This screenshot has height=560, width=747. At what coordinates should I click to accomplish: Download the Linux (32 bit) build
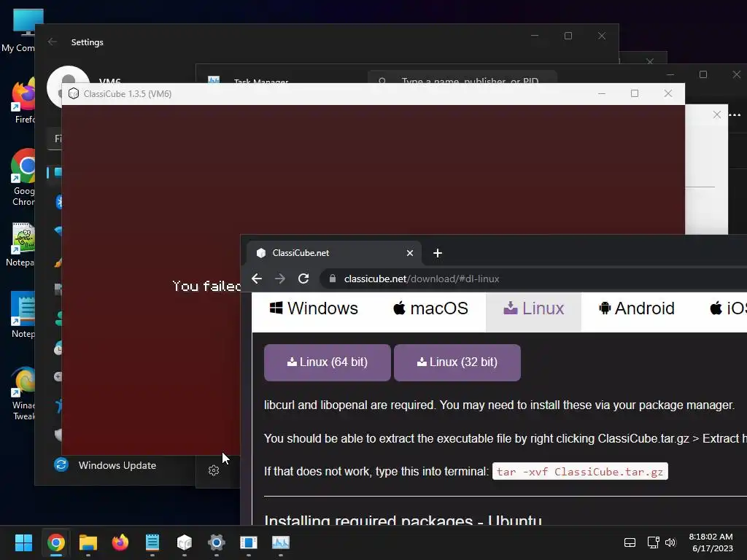point(457,362)
